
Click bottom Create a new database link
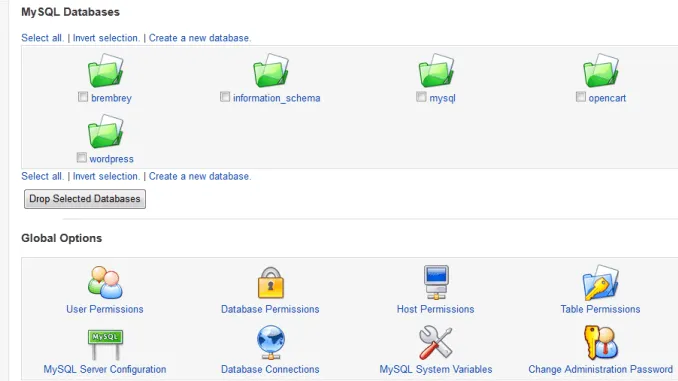click(200, 176)
